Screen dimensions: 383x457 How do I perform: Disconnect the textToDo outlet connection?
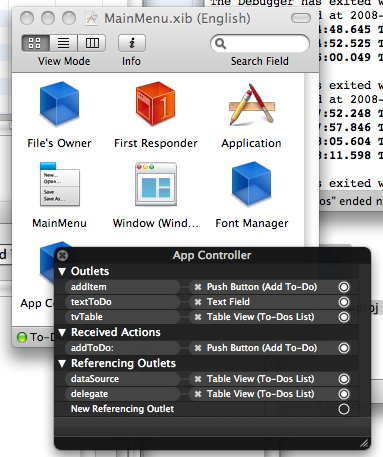click(x=198, y=302)
